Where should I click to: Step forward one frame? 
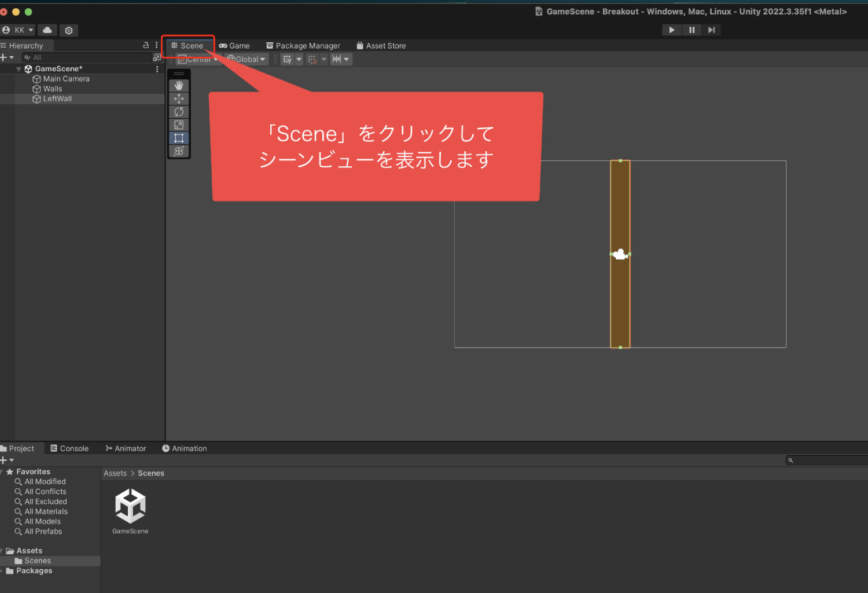click(x=711, y=30)
